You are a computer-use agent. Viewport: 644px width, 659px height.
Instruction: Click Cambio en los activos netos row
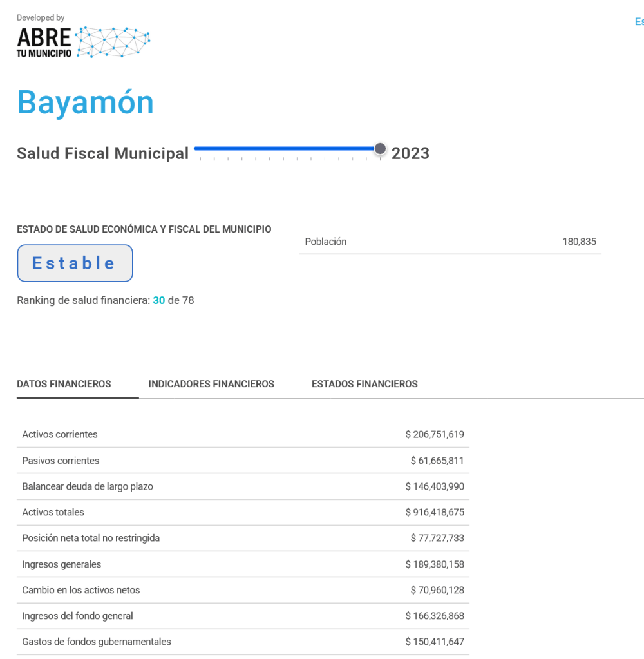tap(243, 590)
